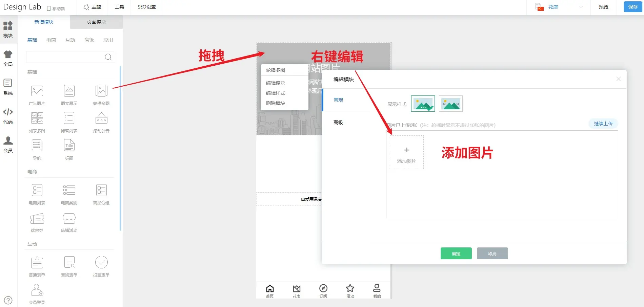Select the 轮播多图 carousel module icon
Image resolution: width=644 pixels, height=307 pixels.
(x=101, y=91)
